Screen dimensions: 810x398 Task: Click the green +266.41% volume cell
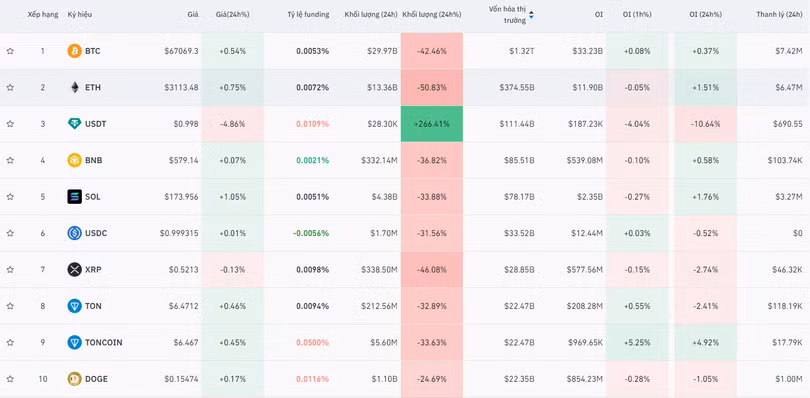[x=432, y=124]
